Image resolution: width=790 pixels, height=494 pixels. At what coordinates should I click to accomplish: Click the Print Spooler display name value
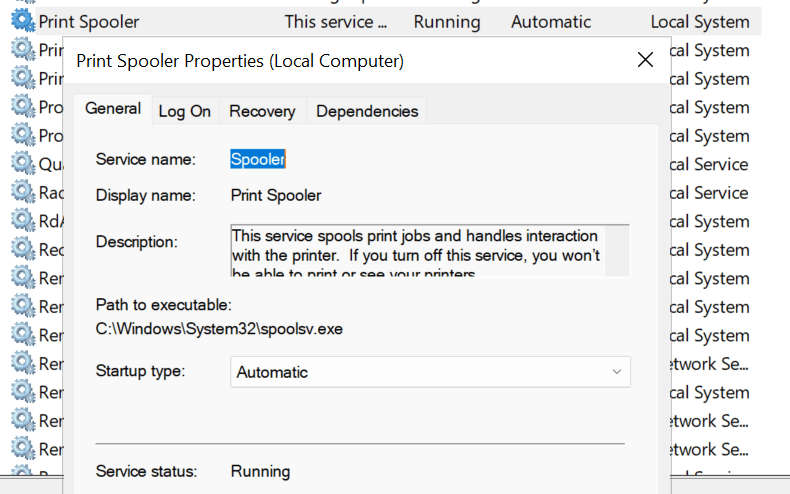[276, 195]
